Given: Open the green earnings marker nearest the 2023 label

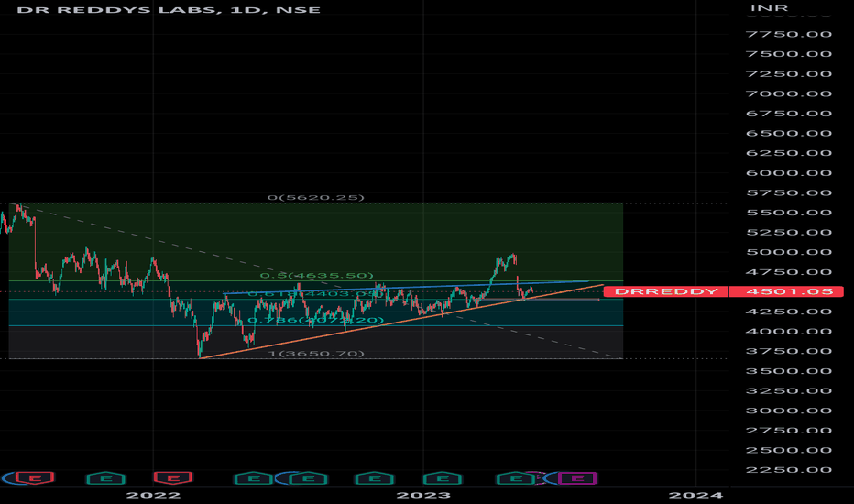Looking at the screenshot, I should (443, 478).
